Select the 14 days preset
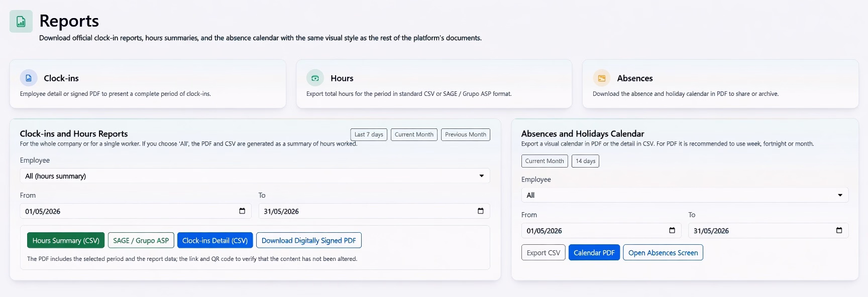868x297 pixels. pos(585,161)
